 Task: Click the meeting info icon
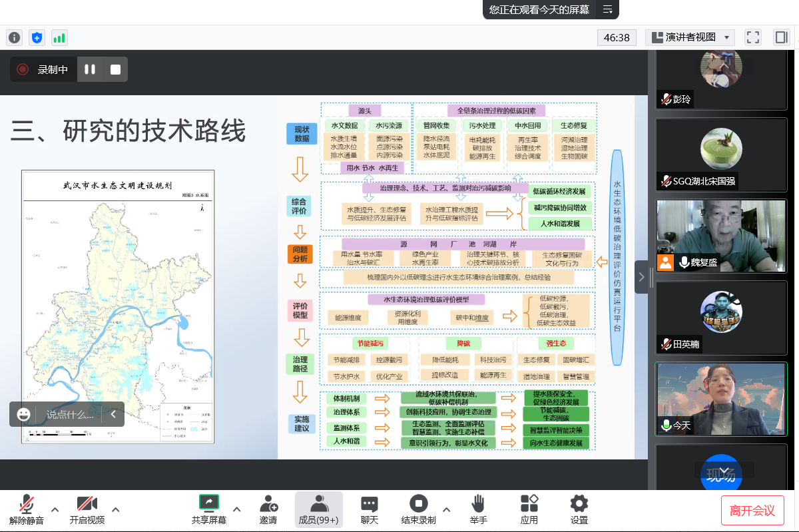coord(14,37)
